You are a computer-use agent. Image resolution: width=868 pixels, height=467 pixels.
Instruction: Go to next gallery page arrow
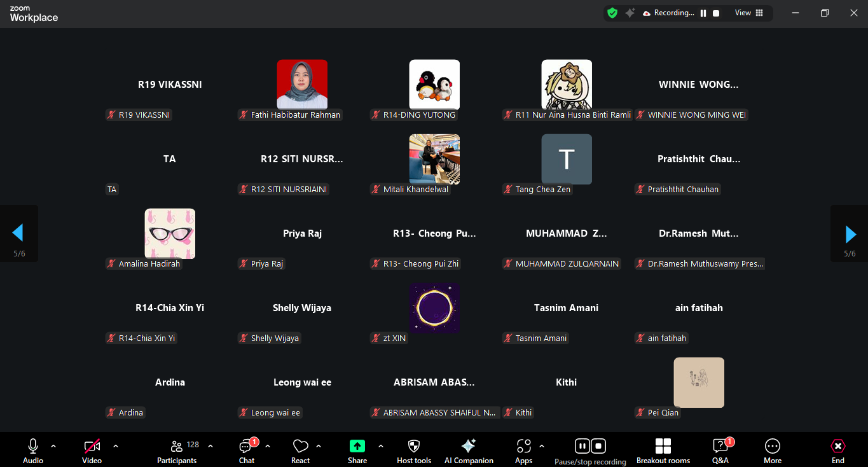850,234
